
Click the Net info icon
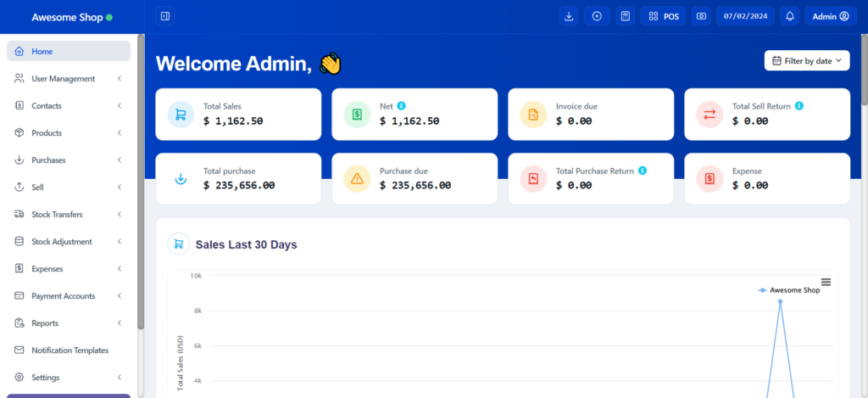402,106
